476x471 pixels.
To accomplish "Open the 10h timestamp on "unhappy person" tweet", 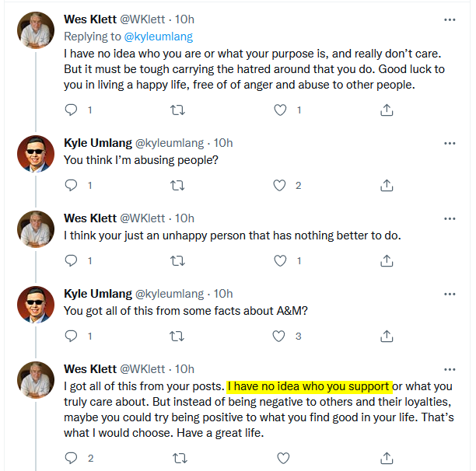I will (185, 218).
